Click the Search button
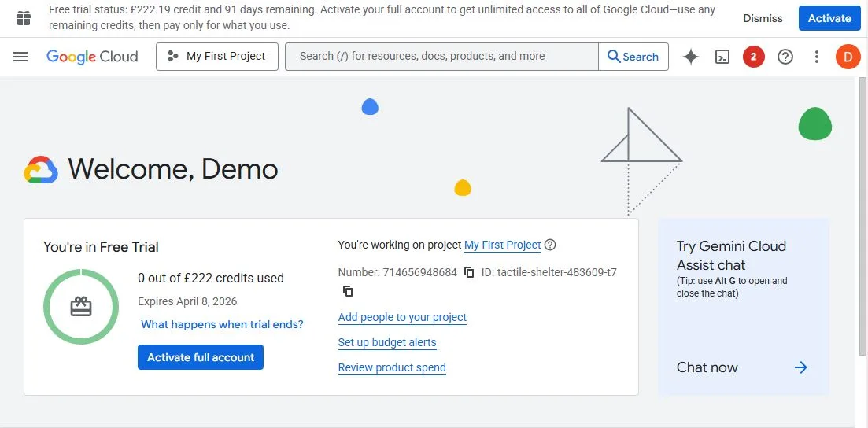The width and height of the screenshot is (868, 428). tap(633, 57)
